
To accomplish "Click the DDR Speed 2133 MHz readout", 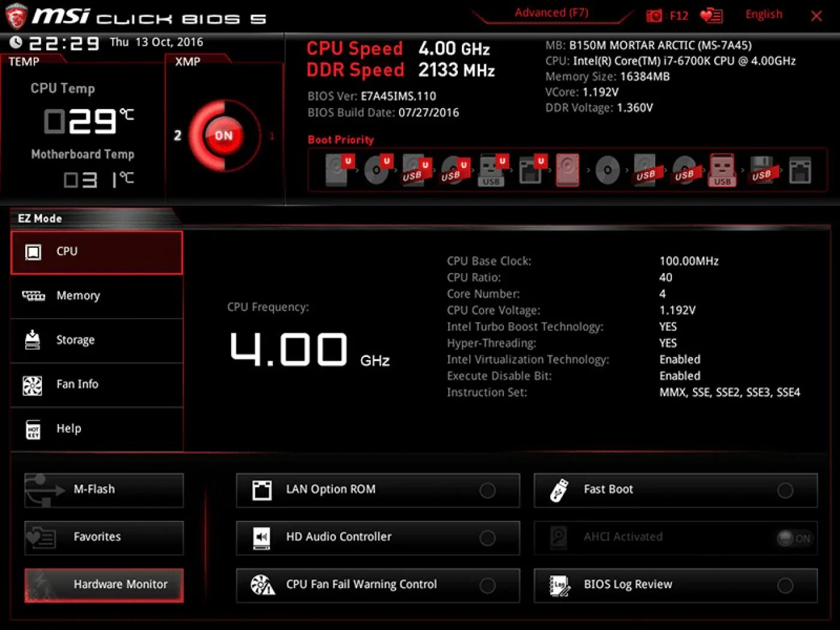I will click(x=400, y=70).
